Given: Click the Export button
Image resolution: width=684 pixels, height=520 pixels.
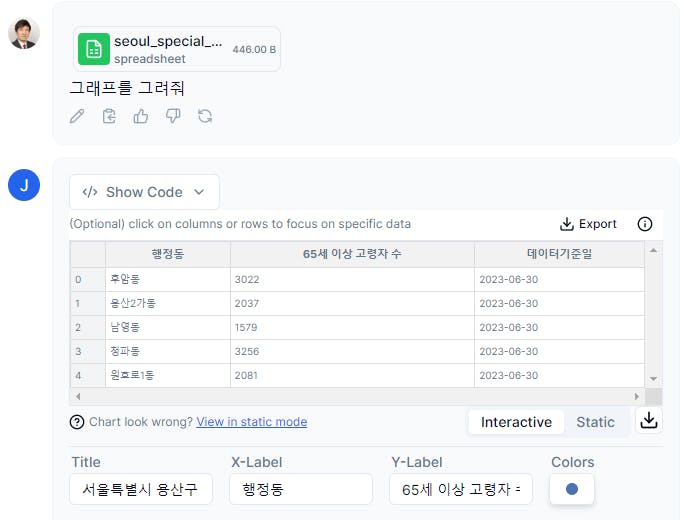Looking at the screenshot, I should click(x=588, y=224).
